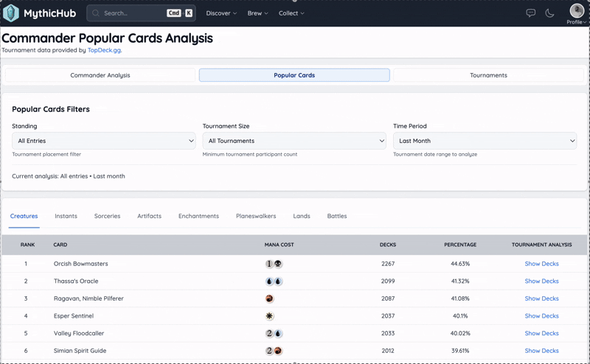Show Decks for Esper Sentinel
This screenshot has width=590, height=364.
(x=541, y=316)
